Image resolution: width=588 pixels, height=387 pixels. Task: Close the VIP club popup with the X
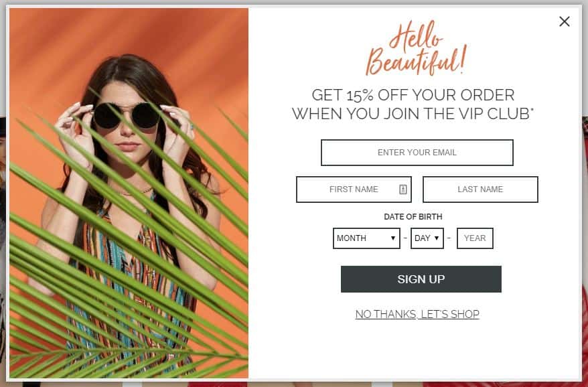click(x=565, y=21)
